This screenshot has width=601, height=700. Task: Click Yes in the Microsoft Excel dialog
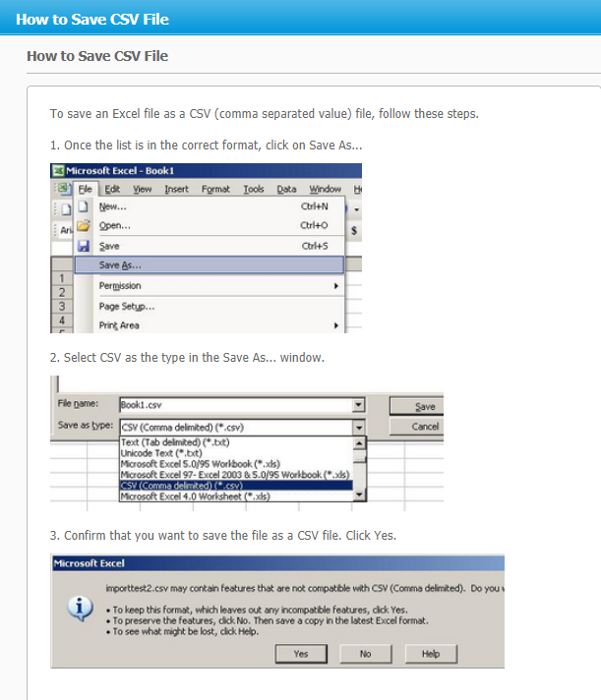301,654
